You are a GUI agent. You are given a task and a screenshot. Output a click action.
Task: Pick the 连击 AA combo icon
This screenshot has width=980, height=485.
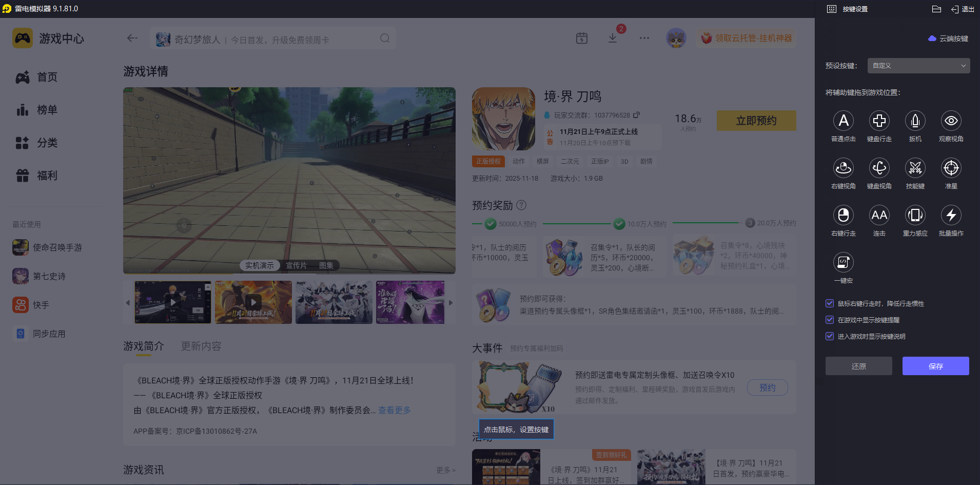pyautogui.click(x=879, y=215)
